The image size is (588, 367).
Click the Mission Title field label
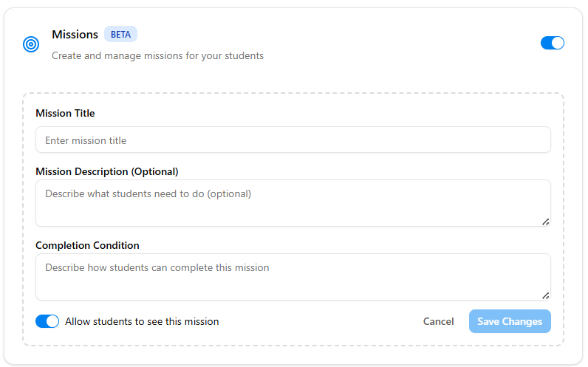(x=65, y=114)
